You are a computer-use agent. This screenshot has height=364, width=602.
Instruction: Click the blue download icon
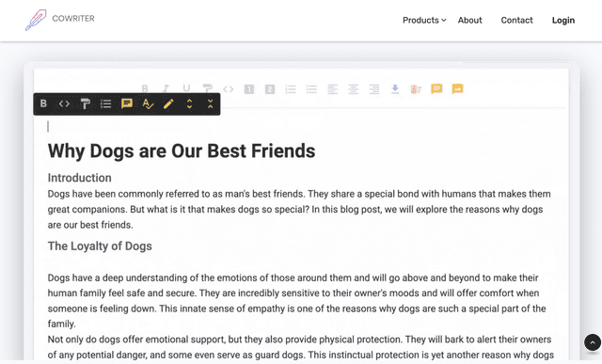coord(395,89)
